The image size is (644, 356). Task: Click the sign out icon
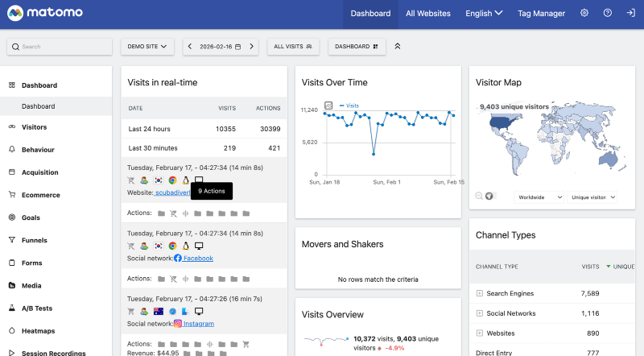pyautogui.click(x=630, y=14)
